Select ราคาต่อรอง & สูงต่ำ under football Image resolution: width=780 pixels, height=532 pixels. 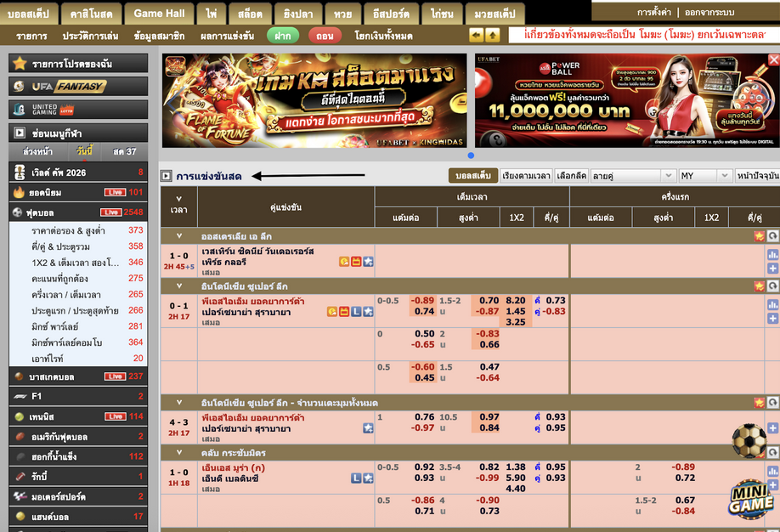[68, 230]
